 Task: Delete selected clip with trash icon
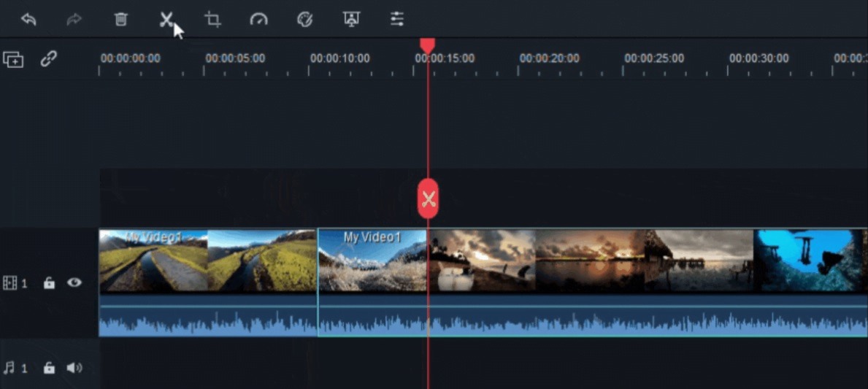click(121, 20)
